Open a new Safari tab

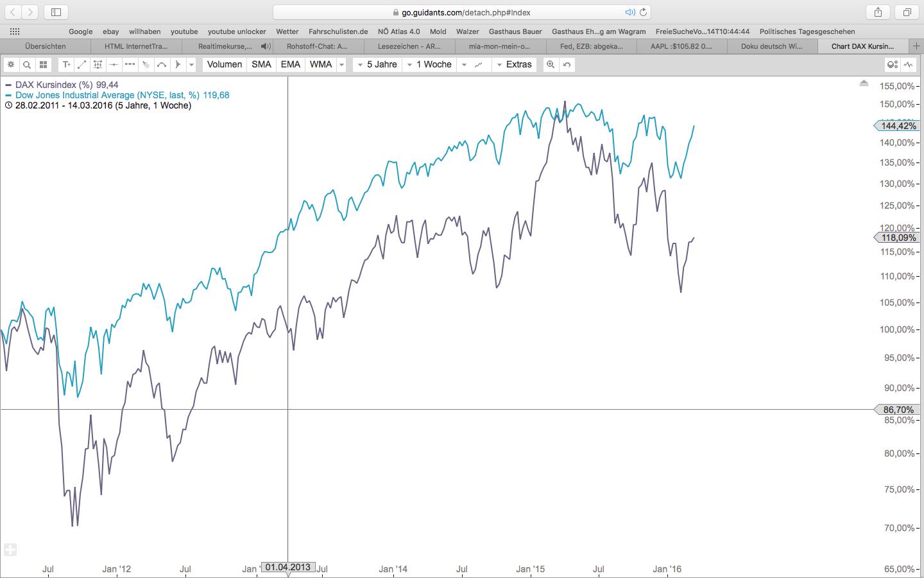916,46
